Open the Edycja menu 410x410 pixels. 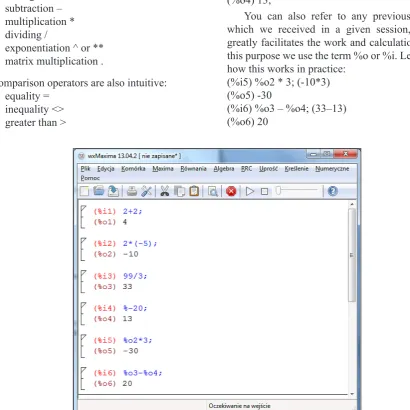(x=106, y=169)
